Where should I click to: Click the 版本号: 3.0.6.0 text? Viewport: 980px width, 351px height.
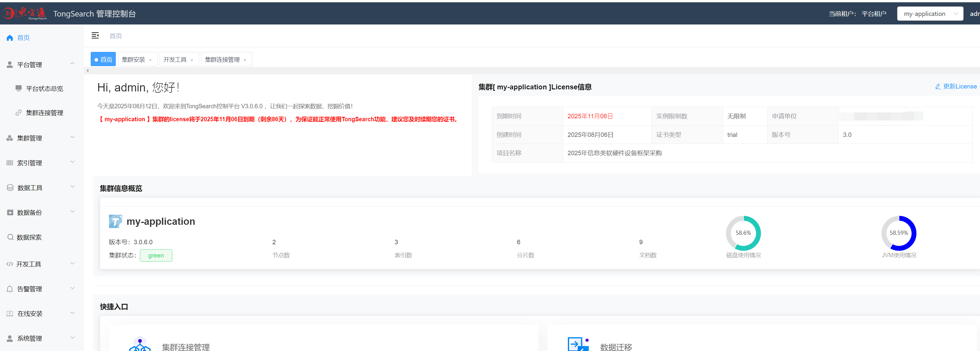[130, 242]
